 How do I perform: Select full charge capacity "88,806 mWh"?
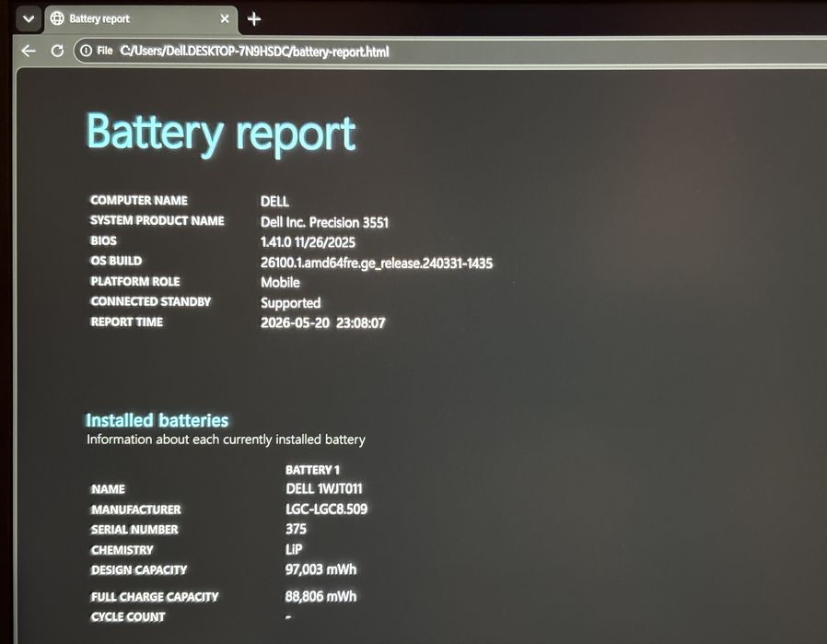320,596
